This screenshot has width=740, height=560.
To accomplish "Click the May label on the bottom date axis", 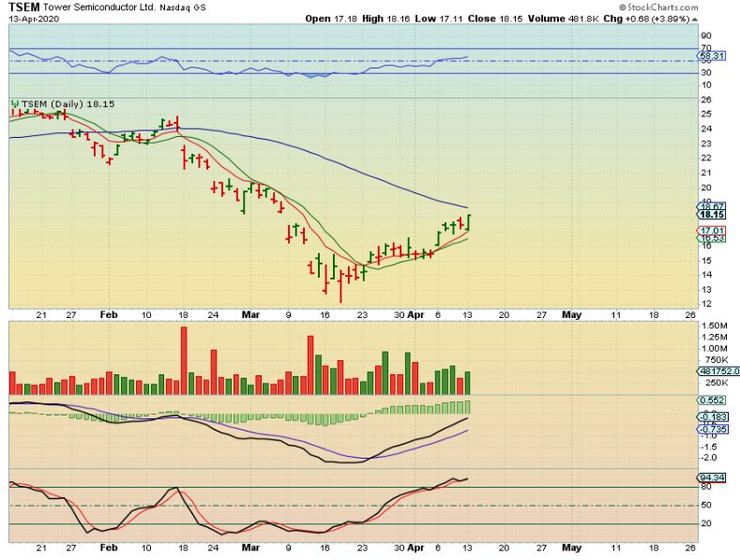I will (571, 548).
